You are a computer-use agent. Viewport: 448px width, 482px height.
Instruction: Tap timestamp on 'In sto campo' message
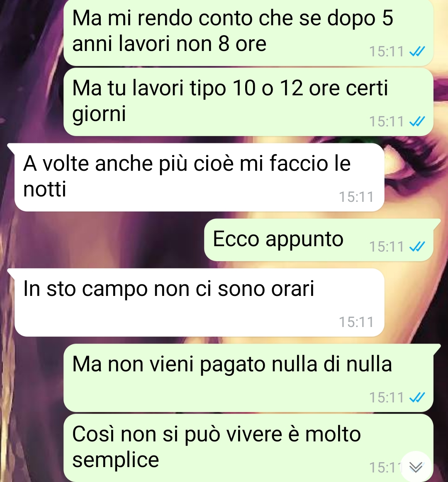tap(356, 322)
